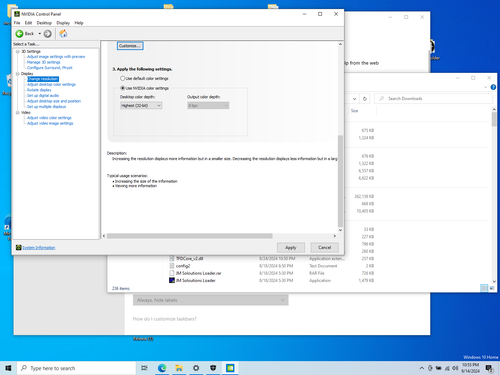This screenshot has height=375, width=500.
Task: Click the grey Forward arrow button
Action: point(48,34)
